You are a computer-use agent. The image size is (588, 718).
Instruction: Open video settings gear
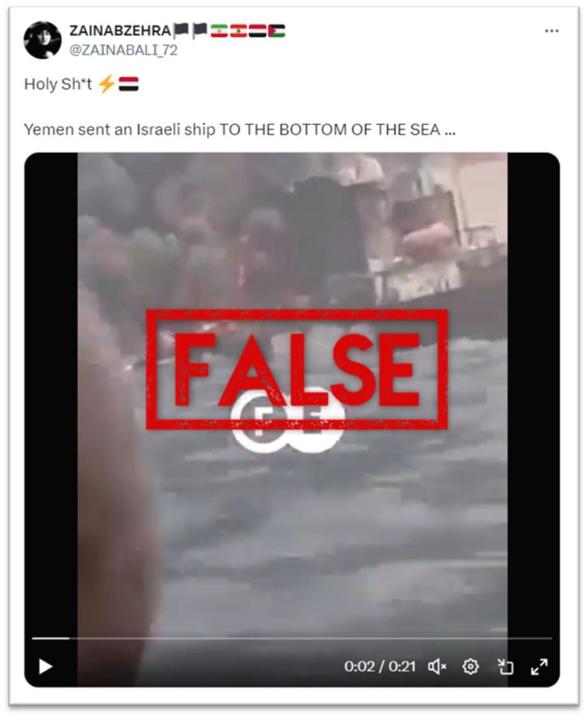pyautogui.click(x=471, y=667)
